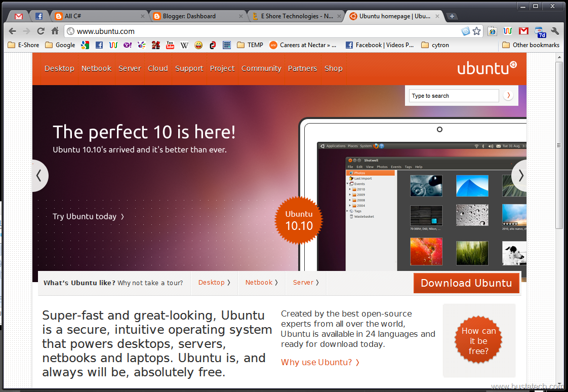Open Community in Ubuntu navigation
This screenshot has width=568, height=392.
tap(261, 68)
